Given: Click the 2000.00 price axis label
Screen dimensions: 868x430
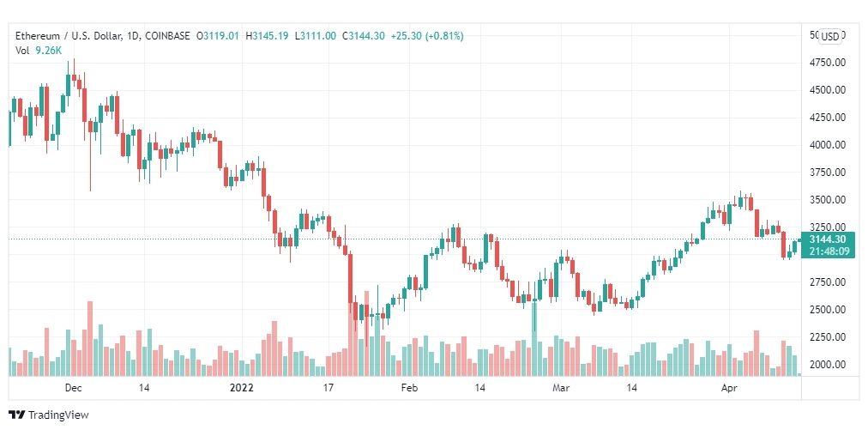Looking at the screenshot, I should (827, 365).
